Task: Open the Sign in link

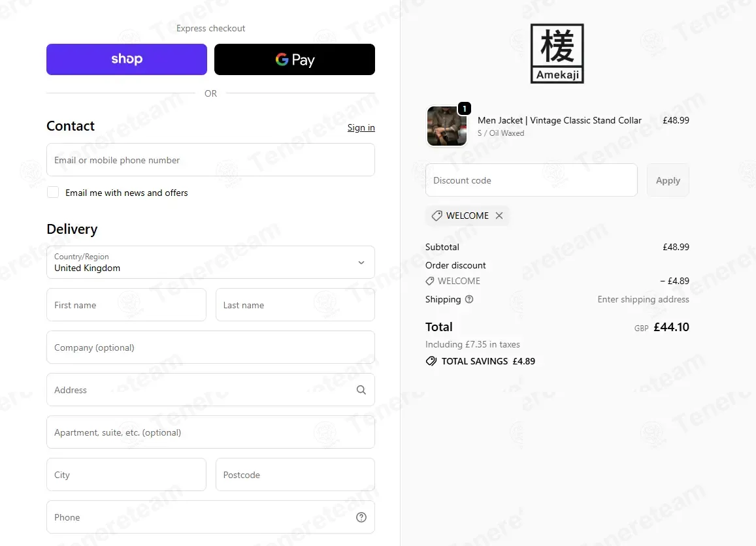Action: tap(361, 127)
